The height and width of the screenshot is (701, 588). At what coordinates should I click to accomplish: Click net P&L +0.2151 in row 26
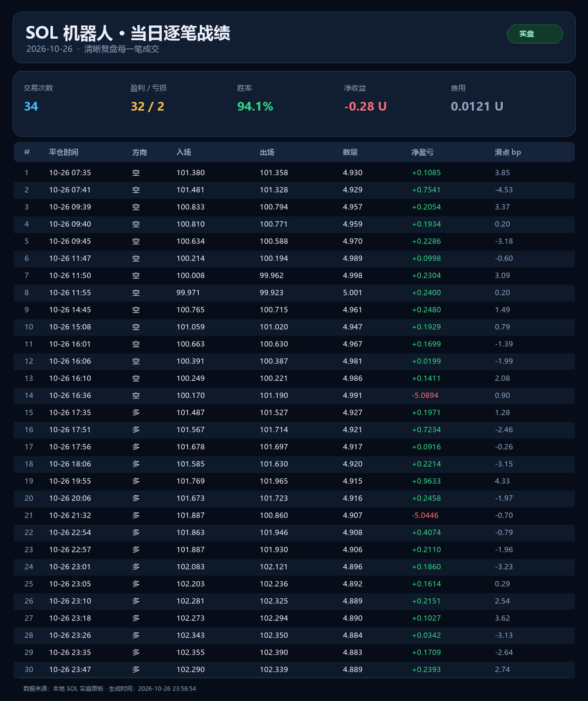pos(427,601)
